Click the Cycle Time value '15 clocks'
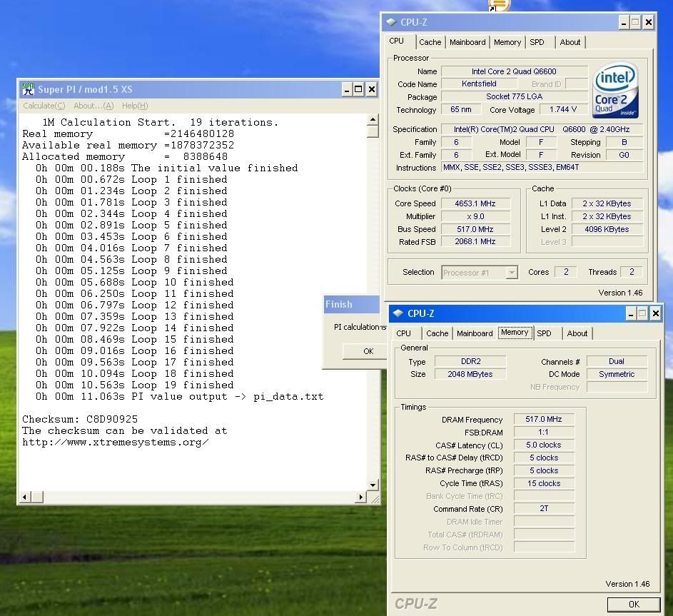Viewport: 673px width, 616px height. [544, 483]
